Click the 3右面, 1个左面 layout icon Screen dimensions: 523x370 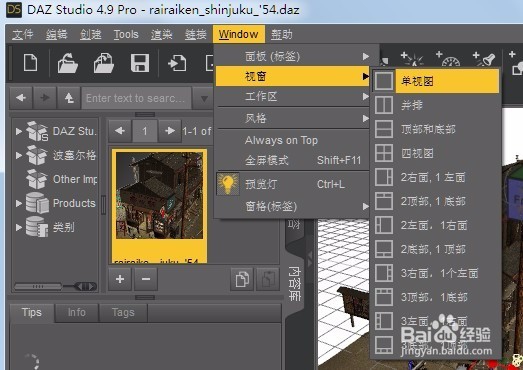click(x=384, y=273)
